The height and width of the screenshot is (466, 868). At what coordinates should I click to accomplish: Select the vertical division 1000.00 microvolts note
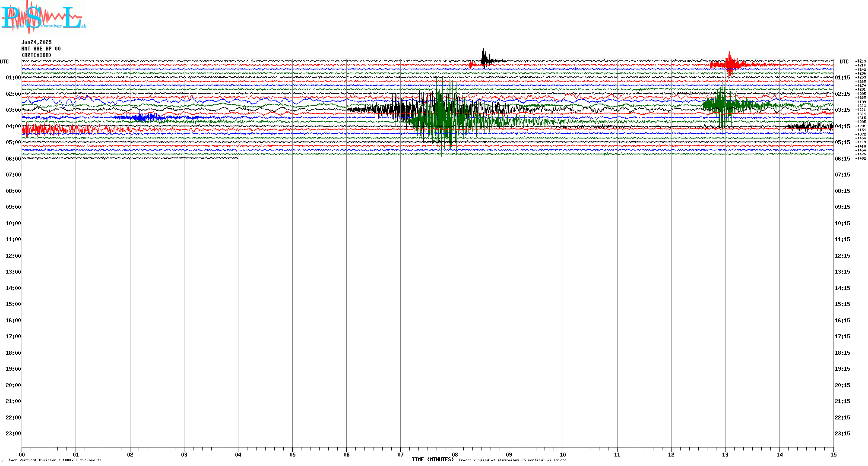(x=55, y=460)
